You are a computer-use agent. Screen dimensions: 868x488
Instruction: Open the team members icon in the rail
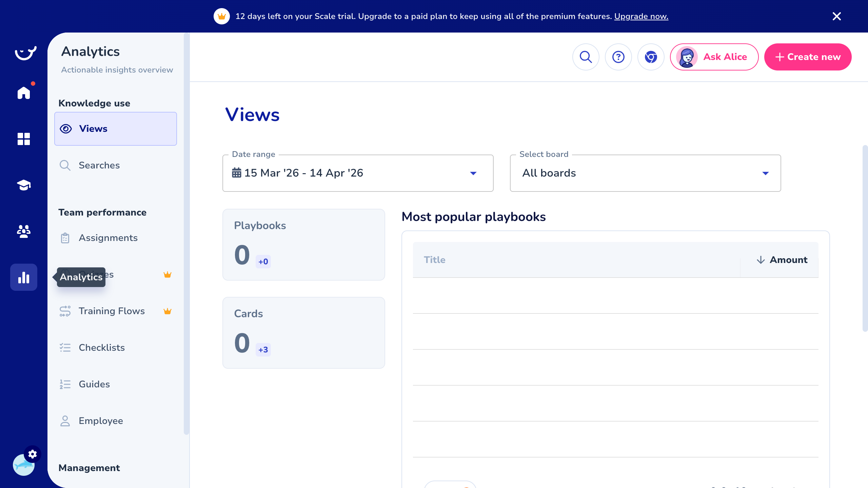23,231
